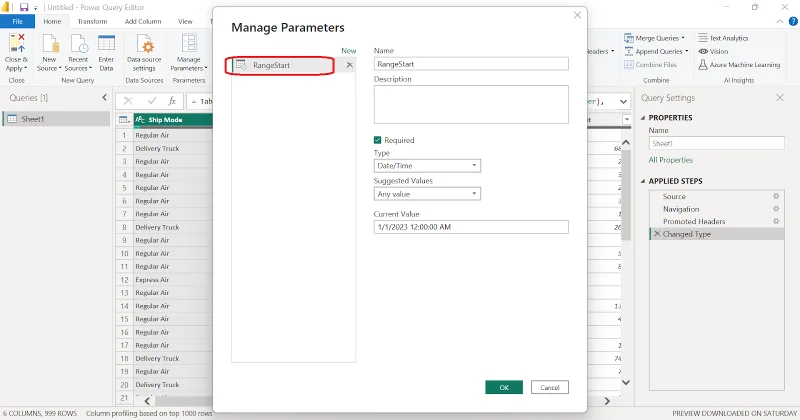The image size is (800, 420).
Task: Click the query Name field in Properties
Action: coord(716,143)
